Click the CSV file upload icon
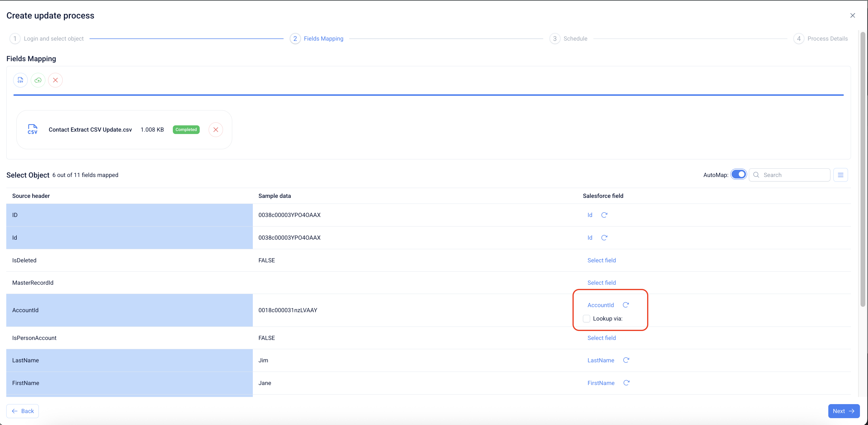This screenshot has height=425, width=868. coord(21,80)
